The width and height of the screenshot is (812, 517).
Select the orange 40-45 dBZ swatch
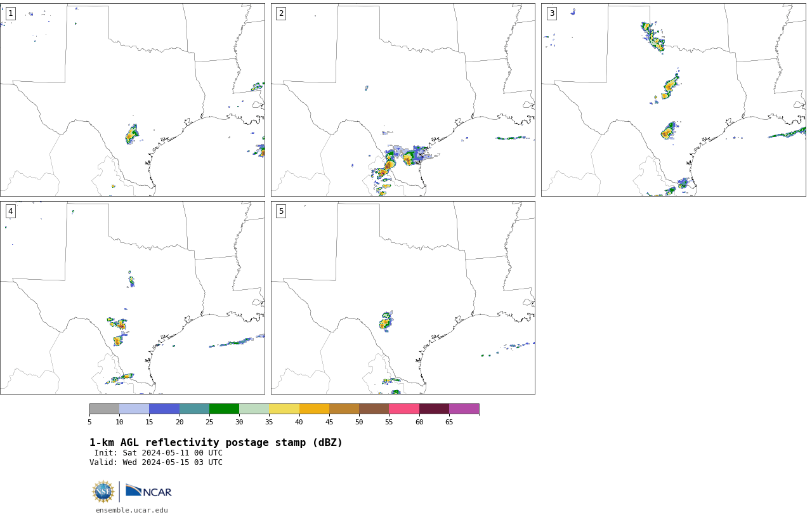pos(314,409)
